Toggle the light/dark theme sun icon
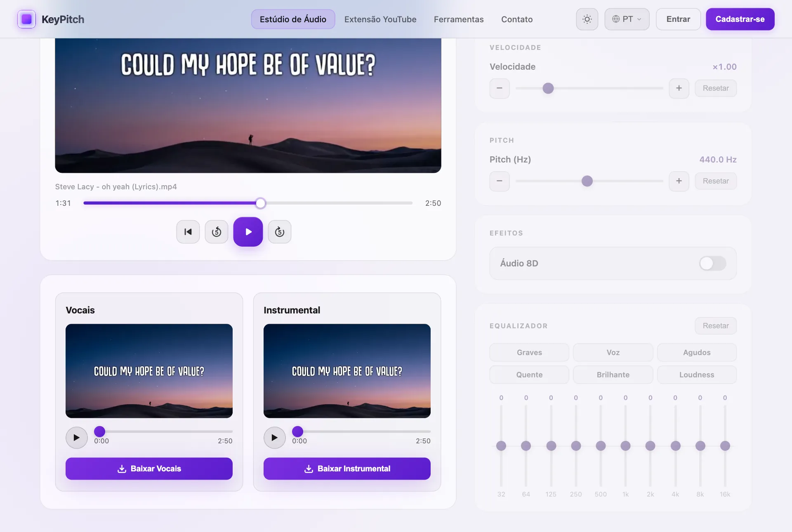This screenshot has height=532, width=792. (x=587, y=19)
